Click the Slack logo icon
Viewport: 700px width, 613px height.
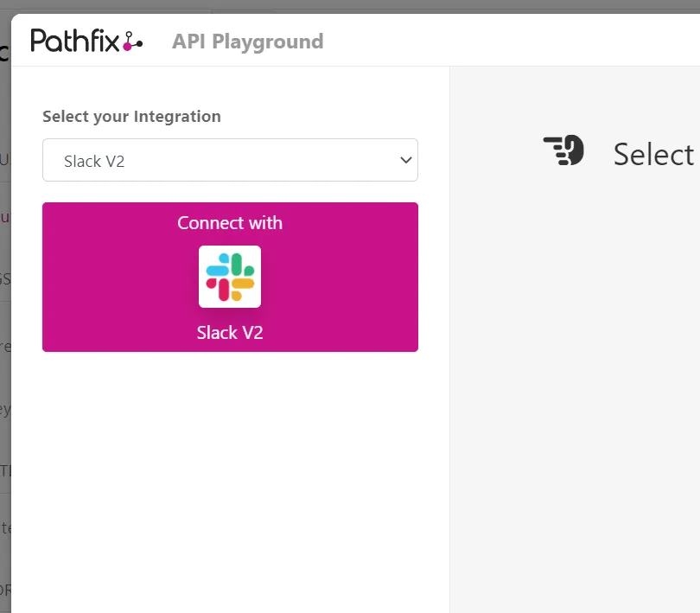[230, 277]
